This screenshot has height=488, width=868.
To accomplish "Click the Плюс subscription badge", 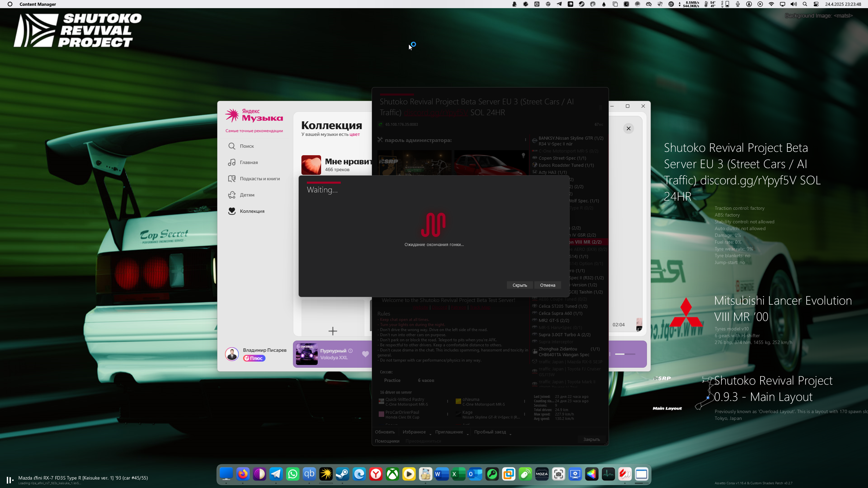I will coord(254,358).
